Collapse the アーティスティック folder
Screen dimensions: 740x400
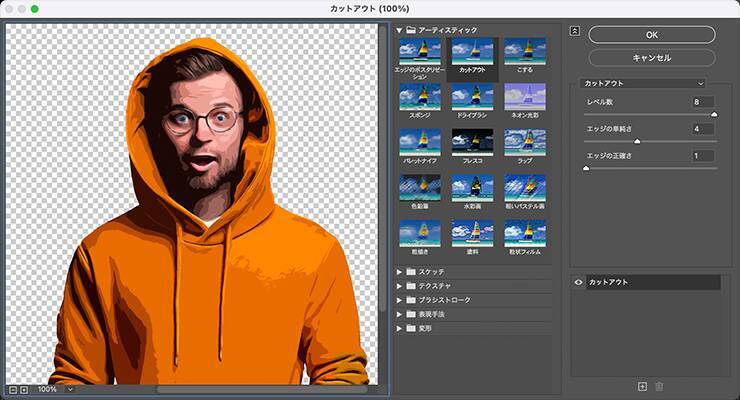tap(400, 30)
